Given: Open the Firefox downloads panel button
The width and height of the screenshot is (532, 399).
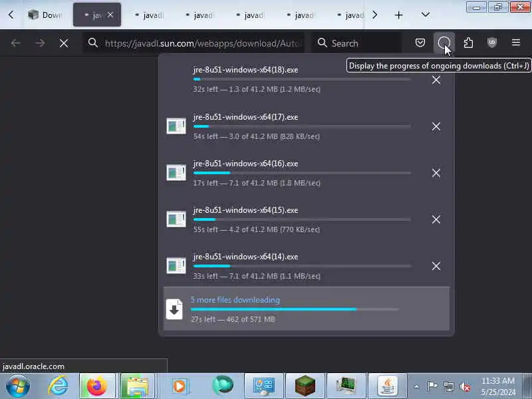Looking at the screenshot, I should pyautogui.click(x=444, y=43).
